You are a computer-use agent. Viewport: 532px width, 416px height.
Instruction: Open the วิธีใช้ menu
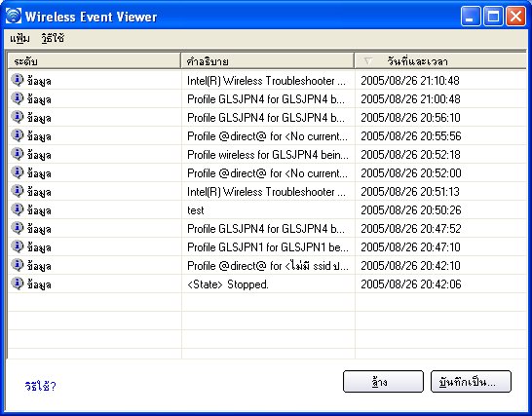point(53,38)
